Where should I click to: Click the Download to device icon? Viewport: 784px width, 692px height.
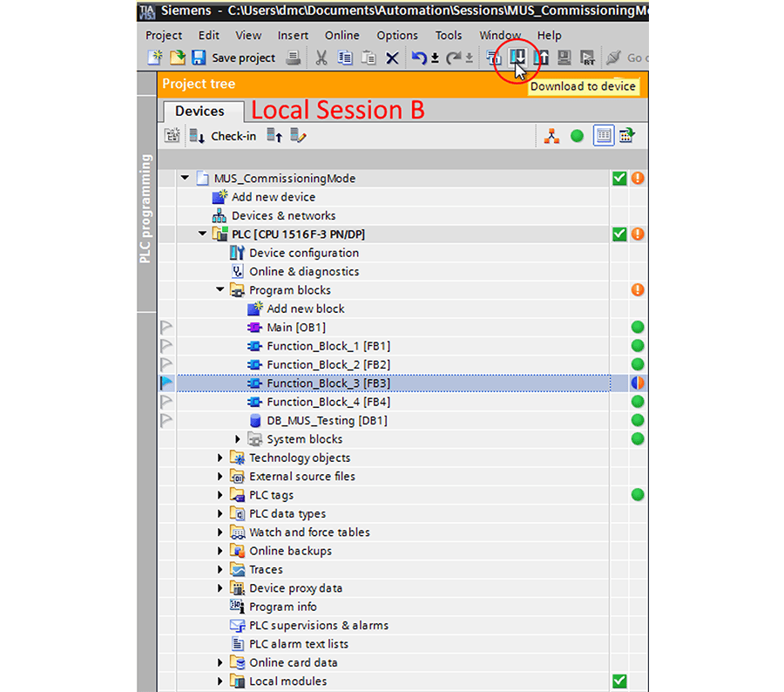tap(517, 57)
